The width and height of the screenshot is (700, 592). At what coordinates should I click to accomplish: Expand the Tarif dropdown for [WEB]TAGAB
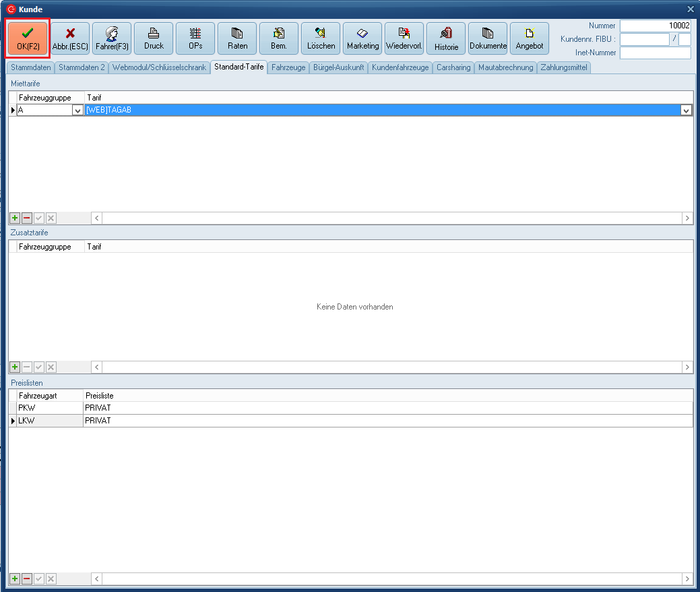tap(686, 111)
